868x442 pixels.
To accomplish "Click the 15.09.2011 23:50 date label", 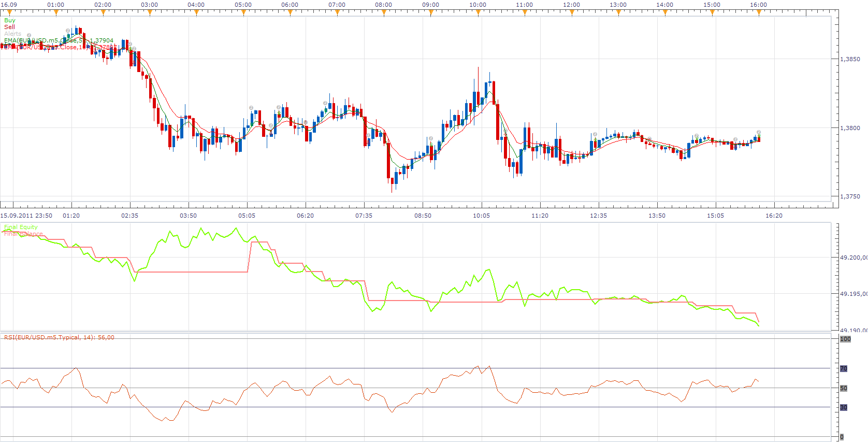I will (x=26, y=216).
